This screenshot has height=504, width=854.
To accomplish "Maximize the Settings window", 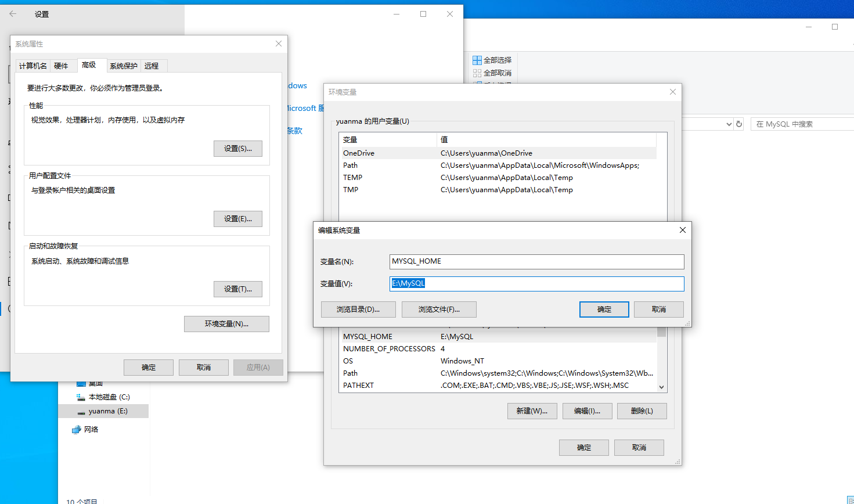I will (423, 14).
